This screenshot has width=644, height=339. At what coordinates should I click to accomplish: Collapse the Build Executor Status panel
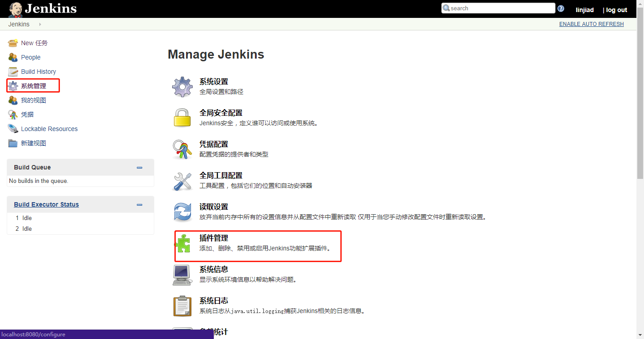140,205
